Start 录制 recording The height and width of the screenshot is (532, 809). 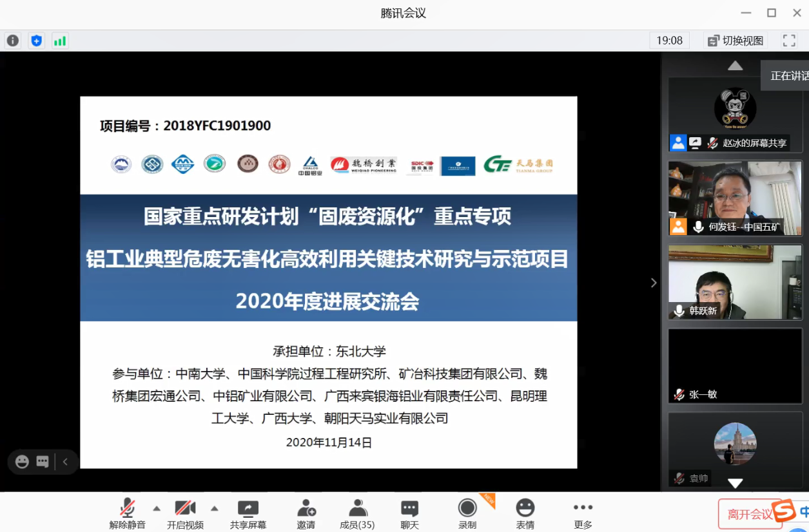[x=467, y=514]
